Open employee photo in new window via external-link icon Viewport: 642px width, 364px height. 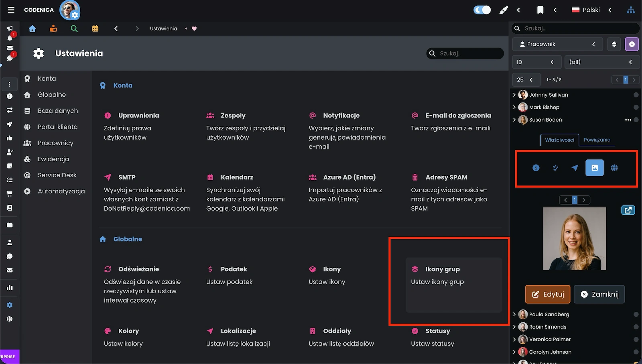(628, 210)
